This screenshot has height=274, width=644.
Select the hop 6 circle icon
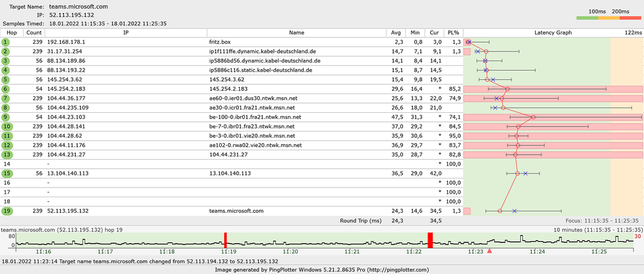click(x=6, y=89)
